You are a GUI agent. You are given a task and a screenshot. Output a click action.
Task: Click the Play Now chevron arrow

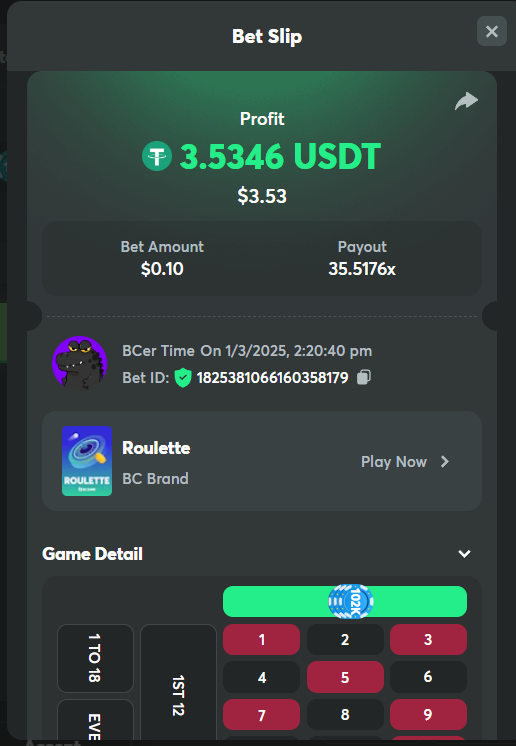tap(445, 461)
